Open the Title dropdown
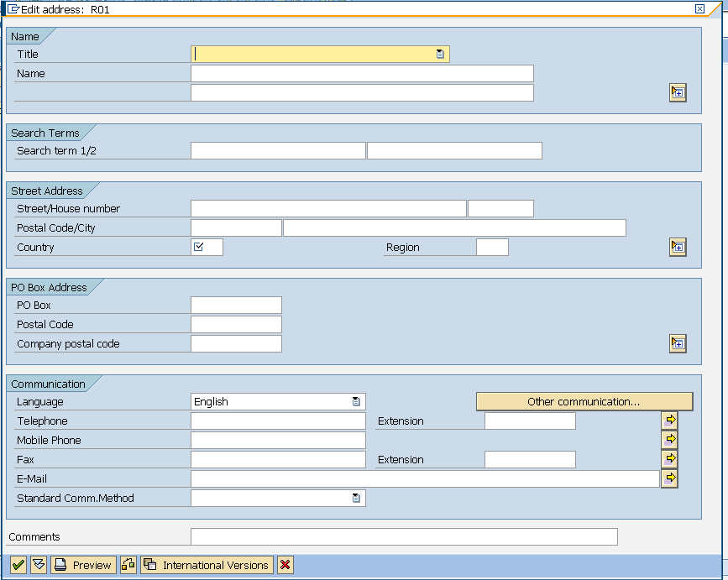This screenshot has height=580, width=728. [441, 53]
